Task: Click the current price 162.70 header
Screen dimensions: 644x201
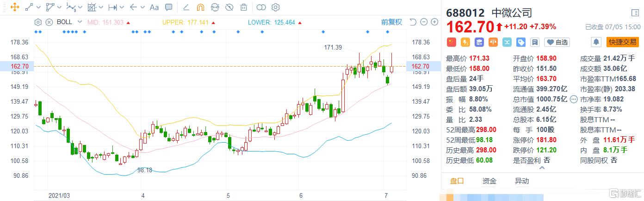Action: coord(471,26)
